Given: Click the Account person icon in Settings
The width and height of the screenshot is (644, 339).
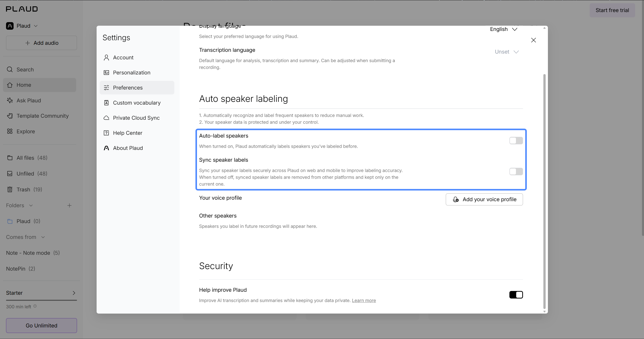Looking at the screenshot, I should pos(106,58).
